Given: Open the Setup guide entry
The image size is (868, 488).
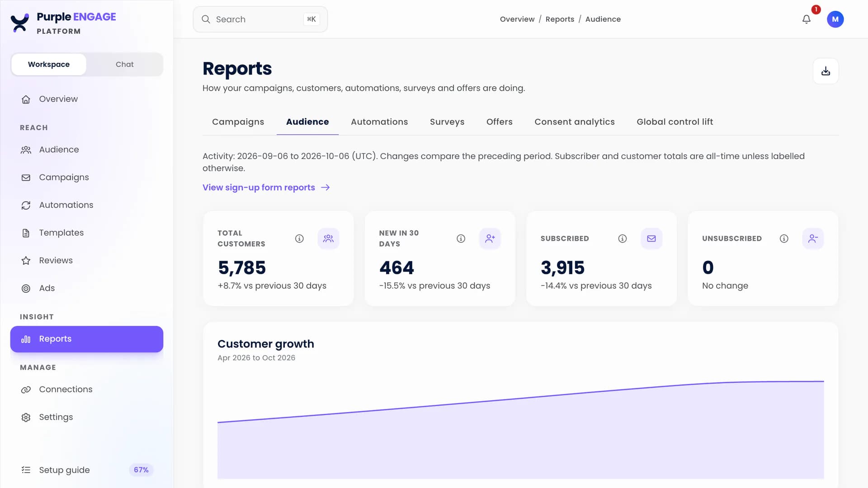Looking at the screenshot, I should tap(87, 470).
